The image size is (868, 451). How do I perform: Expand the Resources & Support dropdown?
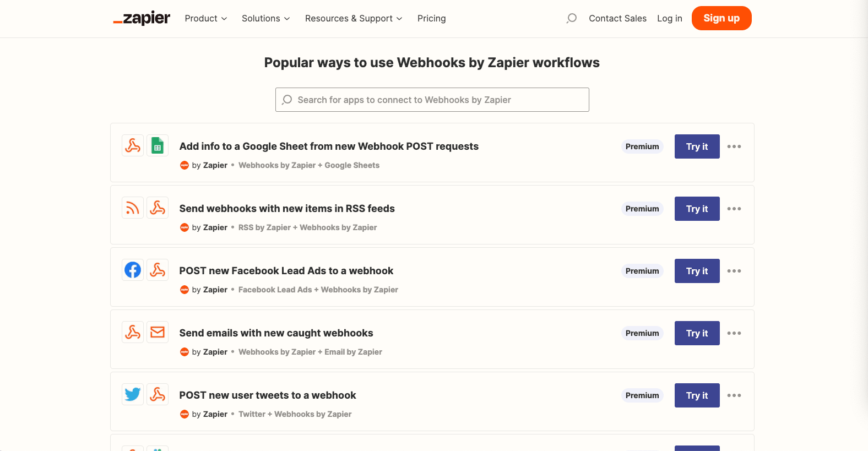pyautogui.click(x=354, y=19)
